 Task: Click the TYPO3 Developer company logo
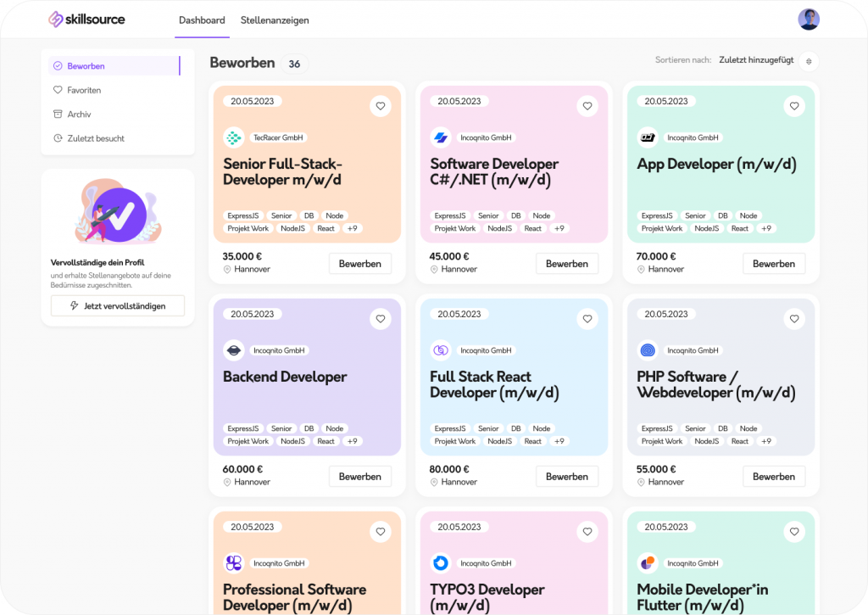[440, 563]
